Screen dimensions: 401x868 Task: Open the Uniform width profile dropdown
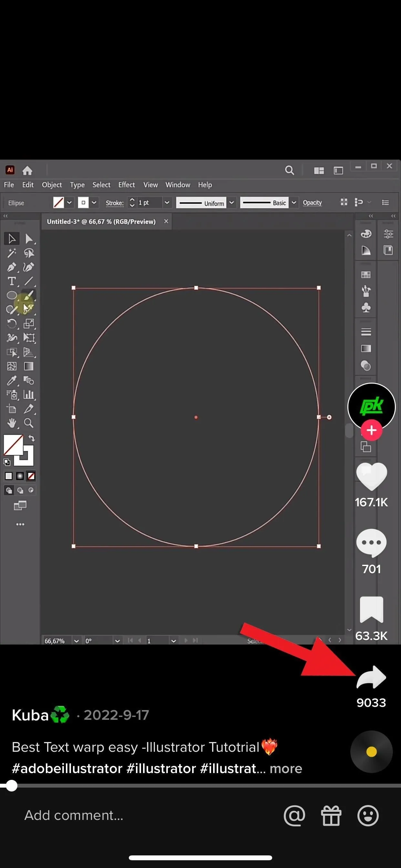[x=231, y=202]
